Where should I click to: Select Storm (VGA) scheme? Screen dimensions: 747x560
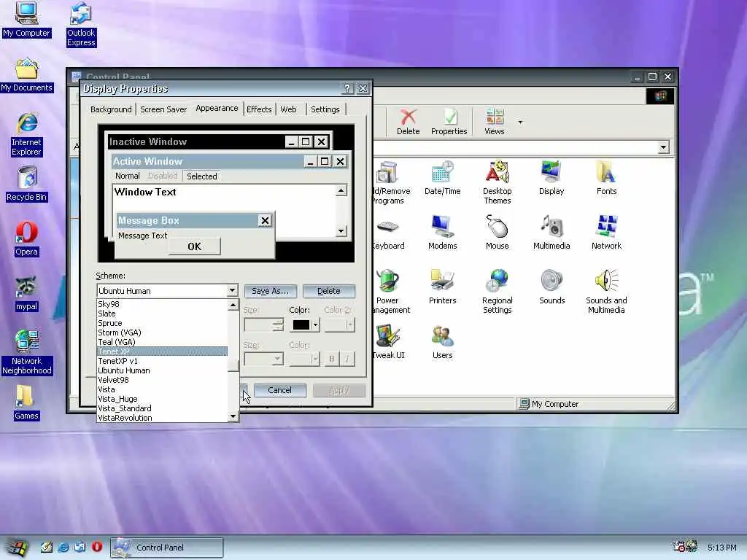tap(162, 332)
